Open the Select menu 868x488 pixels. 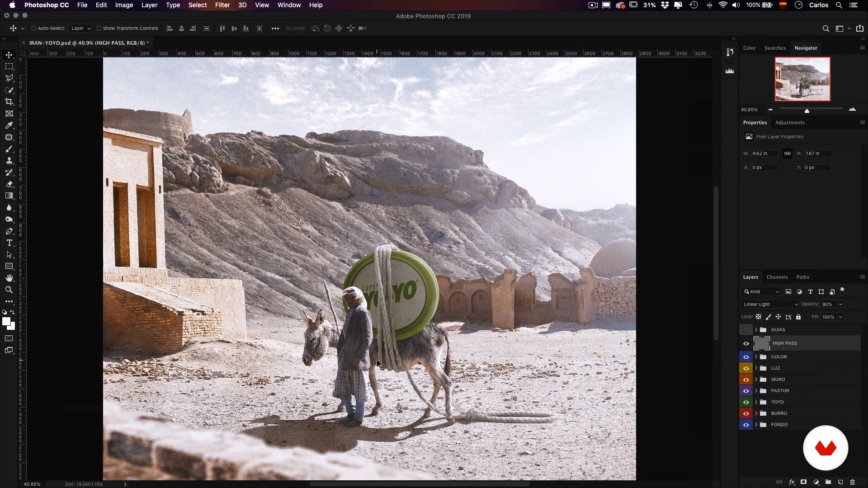(x=198, y=5)
